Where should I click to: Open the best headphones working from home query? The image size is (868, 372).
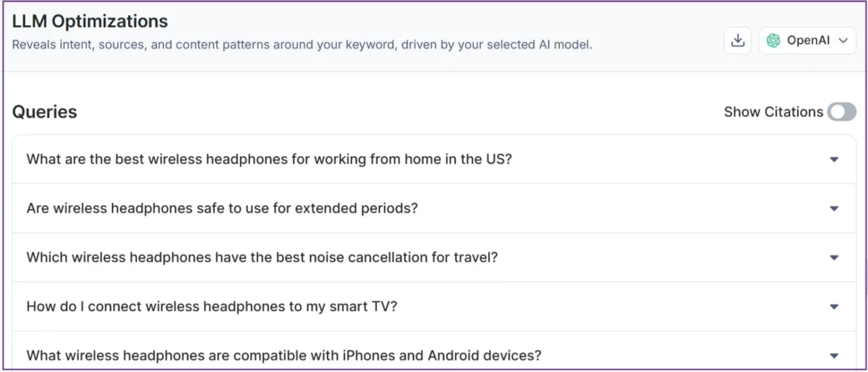(x=269, y=160)
